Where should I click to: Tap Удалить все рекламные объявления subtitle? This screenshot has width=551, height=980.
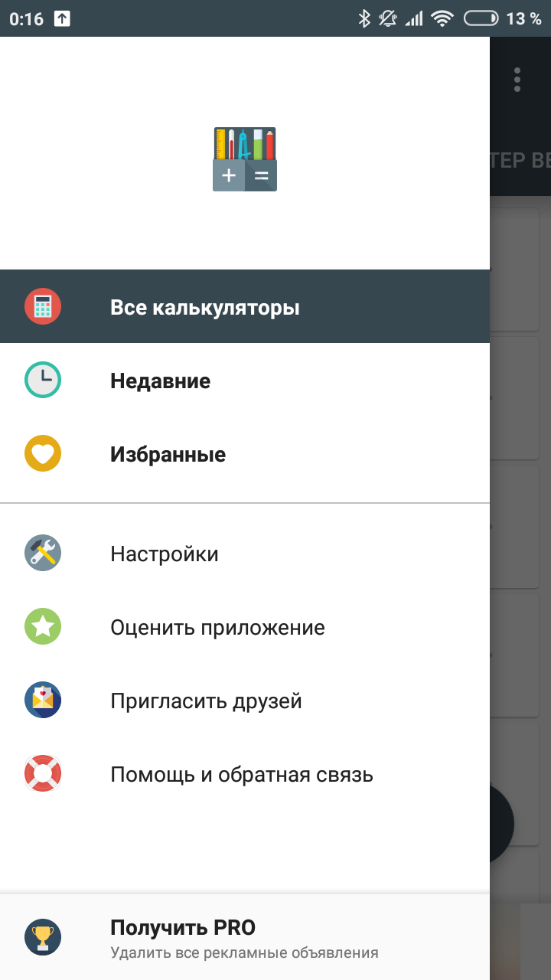coord(244,953)
